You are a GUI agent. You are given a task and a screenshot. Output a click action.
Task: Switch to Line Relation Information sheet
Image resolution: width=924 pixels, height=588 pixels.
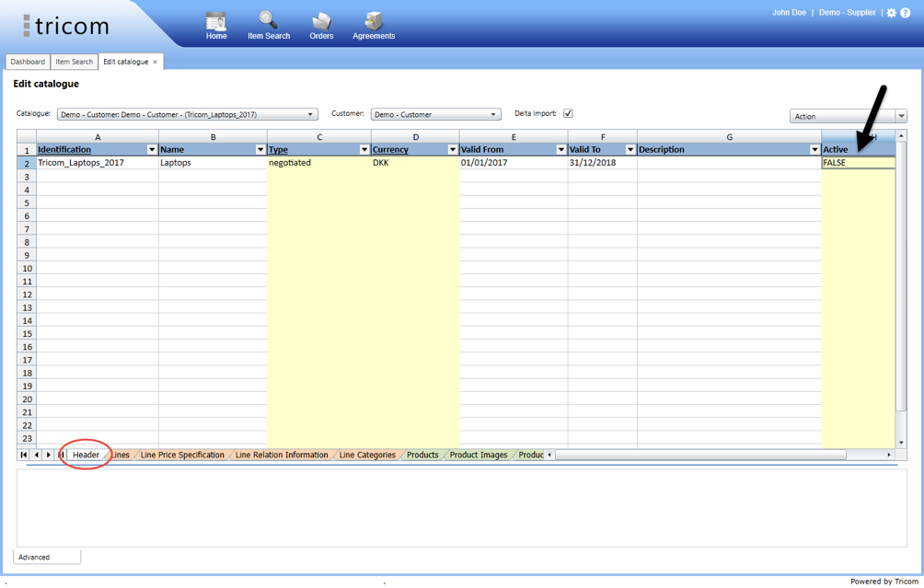[x=282, y=455]
